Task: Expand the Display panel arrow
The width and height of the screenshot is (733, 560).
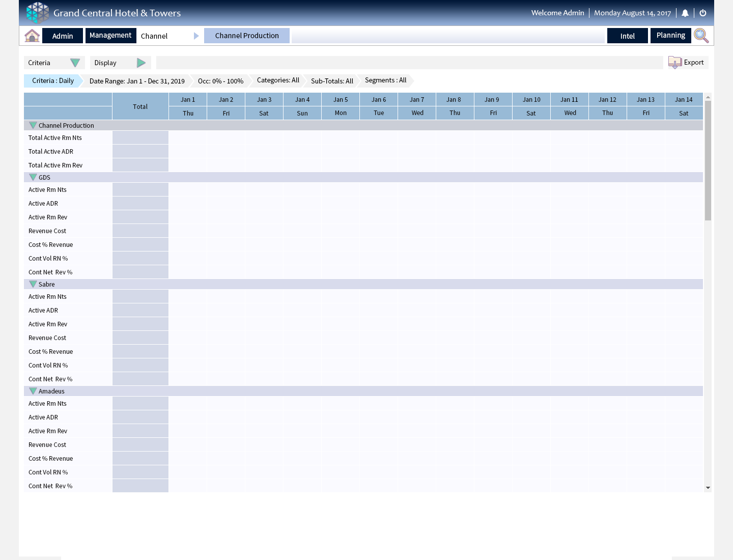Action: coord(141,63)
